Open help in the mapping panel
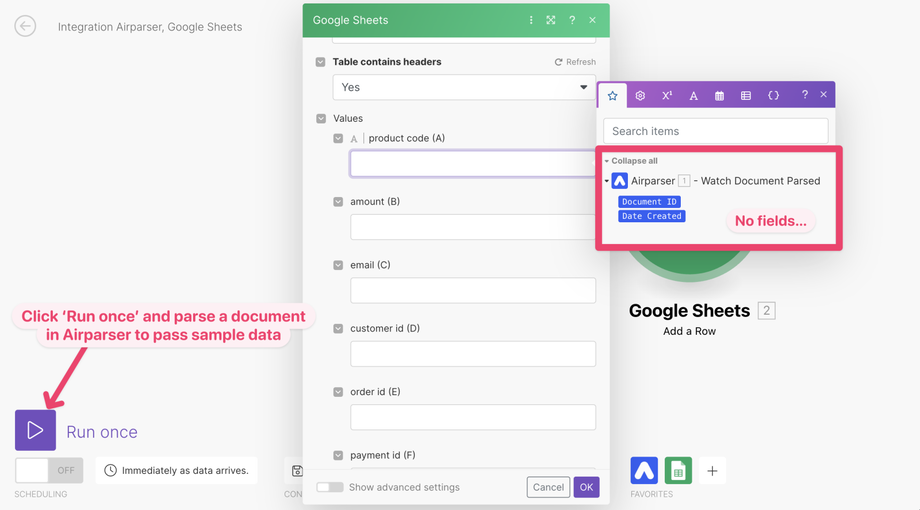This screenshot has height=510, width=920. (805, 94)
